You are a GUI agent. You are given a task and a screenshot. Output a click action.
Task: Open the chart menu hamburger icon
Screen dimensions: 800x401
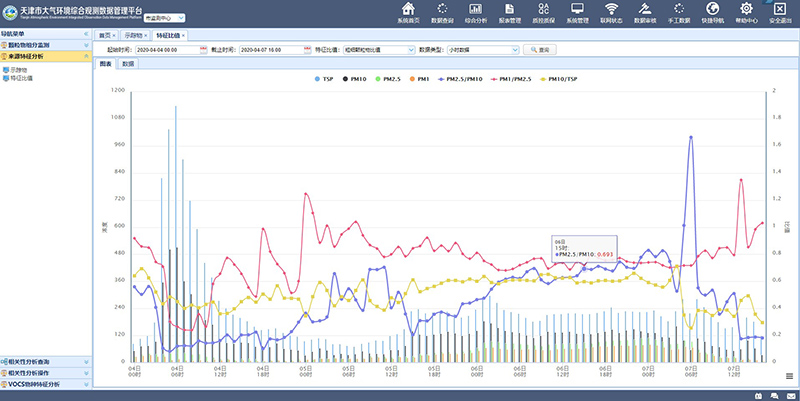click(788, 376)
